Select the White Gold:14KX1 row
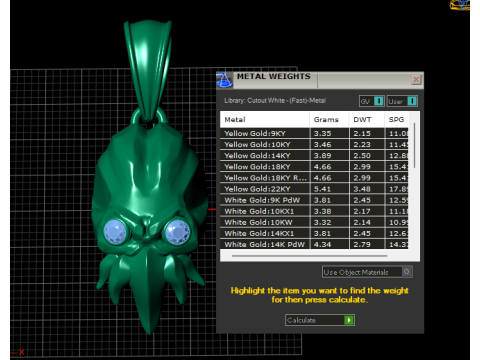The height and width of the screenshot is (360, 480). tap(314, 233)
